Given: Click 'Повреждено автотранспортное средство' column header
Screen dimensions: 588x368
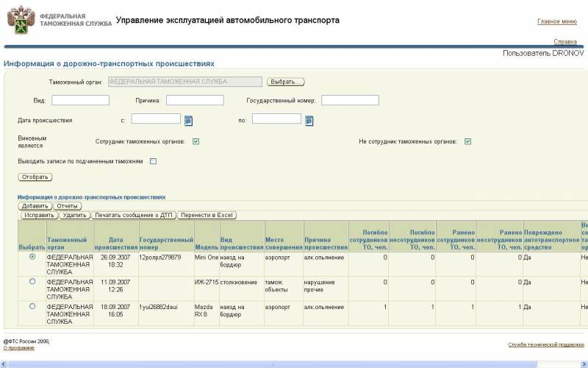Looking at the screenshot, I should (x=552, y=236).
